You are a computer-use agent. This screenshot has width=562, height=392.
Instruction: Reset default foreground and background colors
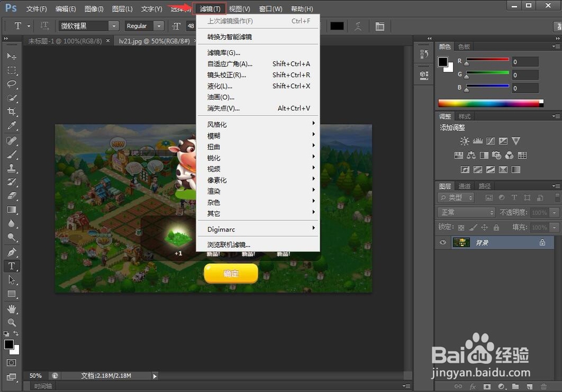tap(6, 334)
